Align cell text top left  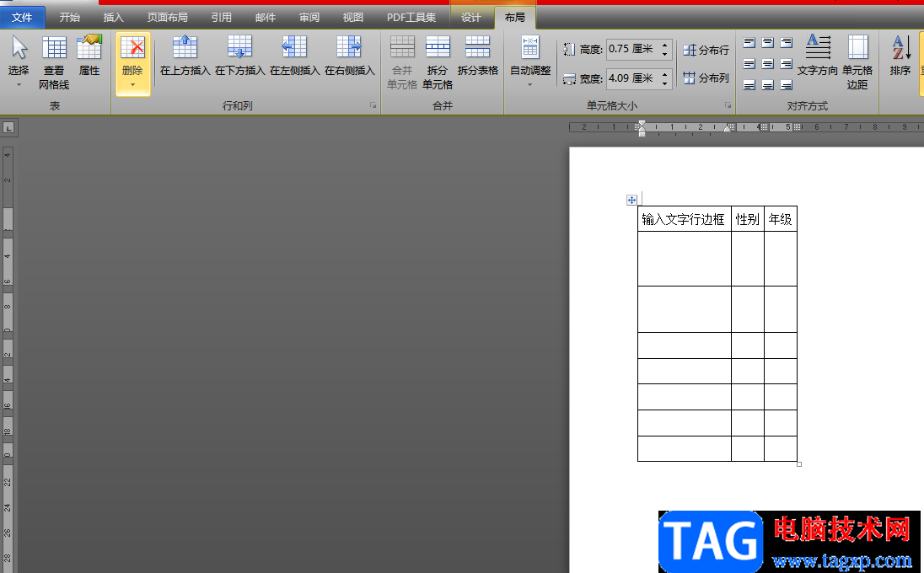pos(749,42)
